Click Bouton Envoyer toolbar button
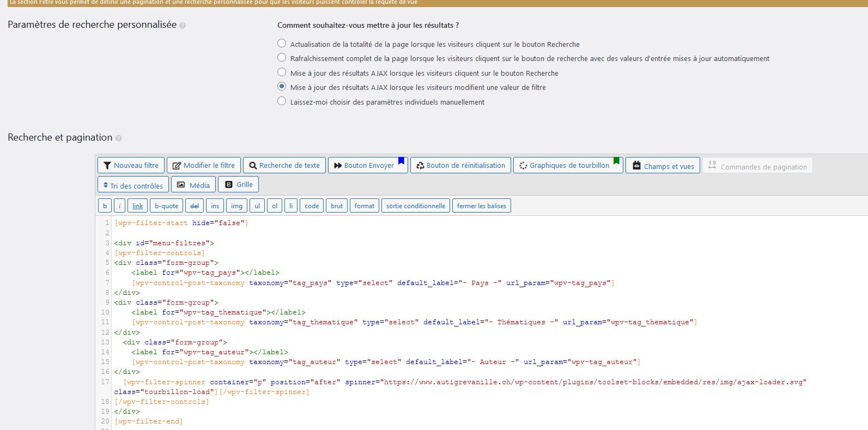Screen dimensions: 868x430 (368, 165)
